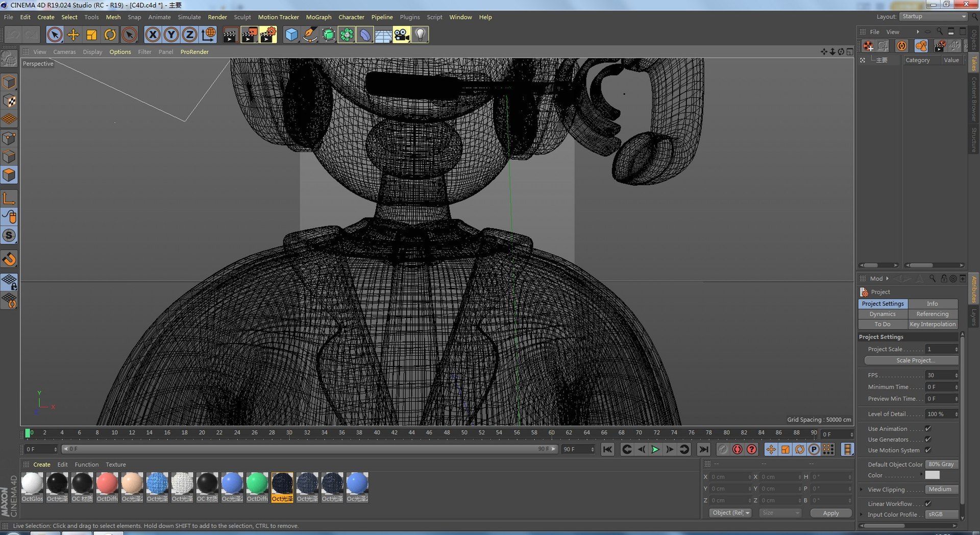Click Render to Picture Viewer icon
This screenshot has height=535, width=980.
(x=249, y=35)
